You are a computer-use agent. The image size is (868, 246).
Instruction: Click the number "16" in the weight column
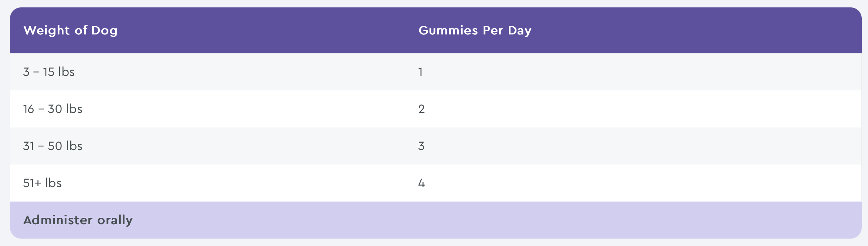point(28,109)
